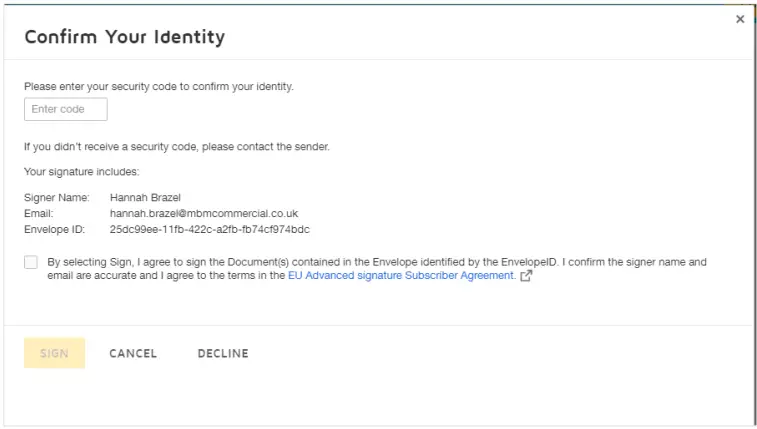
Task: Click the hannah.brazel@mbmcommercial.co.uk email address
Action: point(204,214)
